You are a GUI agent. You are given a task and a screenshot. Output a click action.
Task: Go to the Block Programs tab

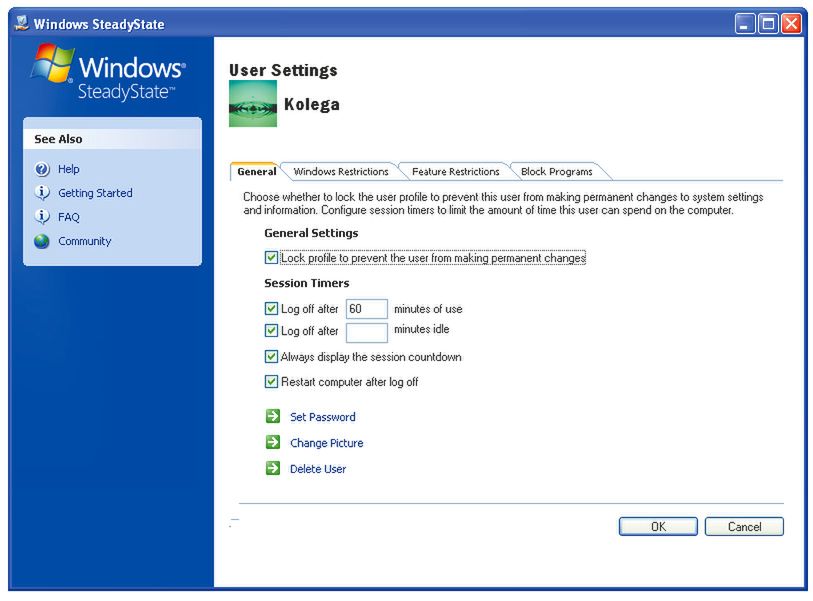(556, 172)
